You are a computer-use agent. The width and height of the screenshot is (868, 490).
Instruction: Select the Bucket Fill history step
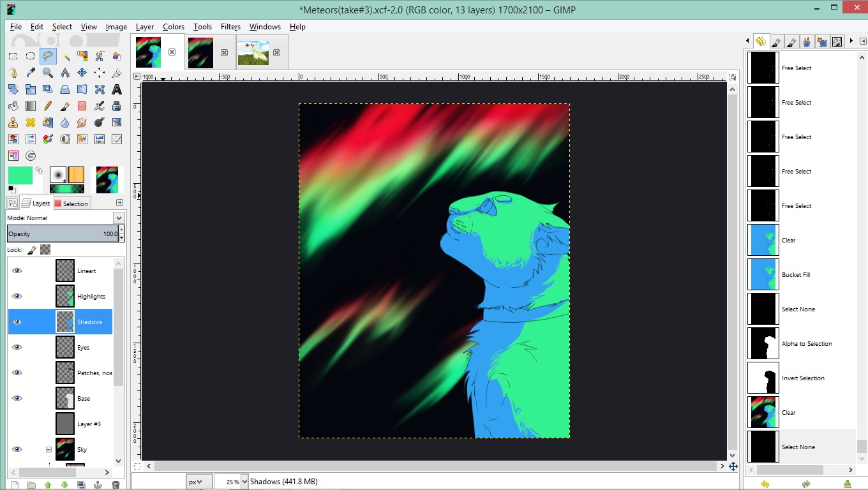click(802, 274)
